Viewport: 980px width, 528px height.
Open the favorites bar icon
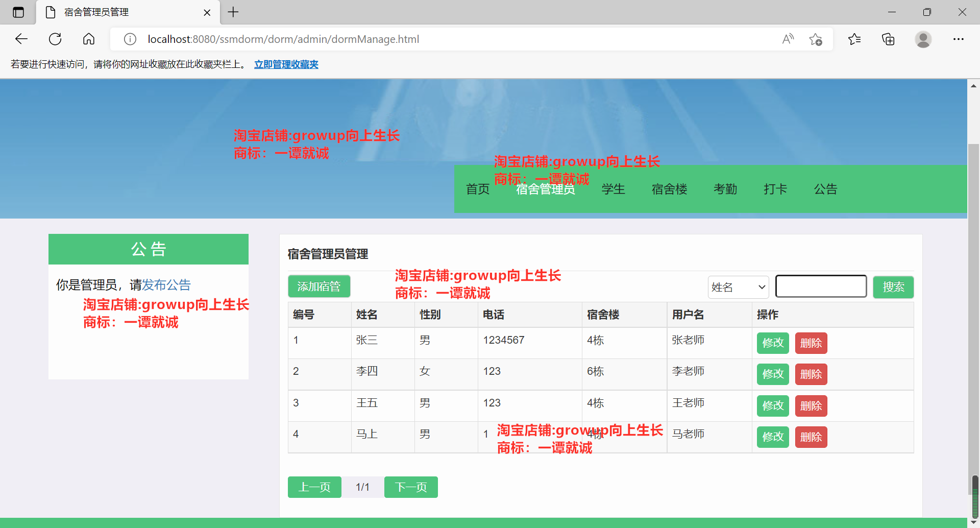coord(855,39)
